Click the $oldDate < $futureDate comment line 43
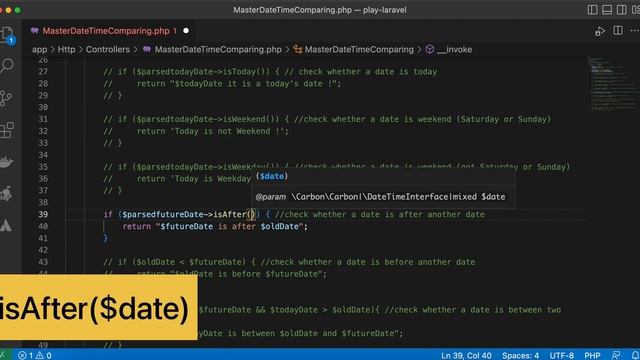640x360 pixels. click(x=289, y=262)
